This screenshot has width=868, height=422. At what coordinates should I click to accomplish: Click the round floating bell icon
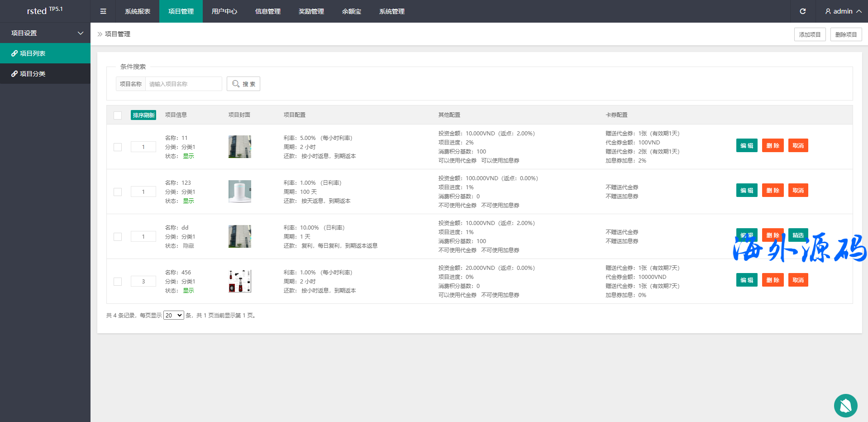845,405
